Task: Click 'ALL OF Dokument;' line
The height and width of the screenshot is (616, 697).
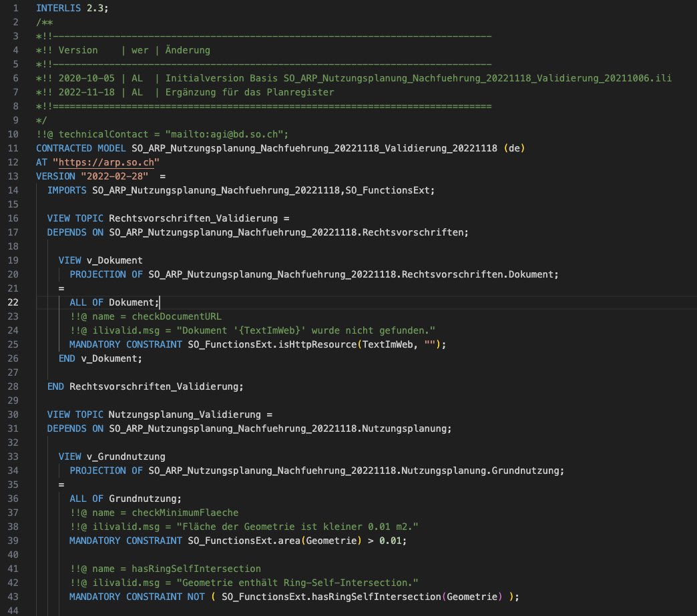Action: [114, 302]
